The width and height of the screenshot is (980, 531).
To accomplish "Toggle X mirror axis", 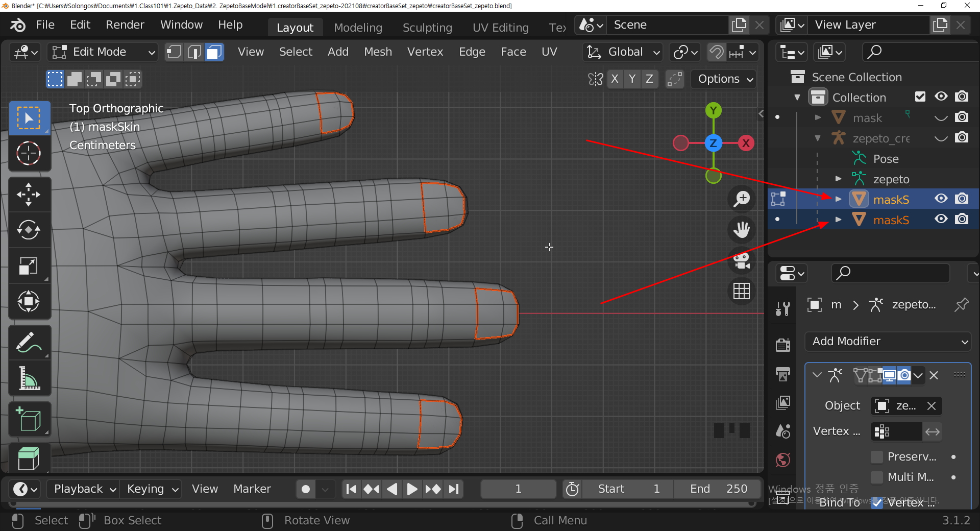I will 615,79.
